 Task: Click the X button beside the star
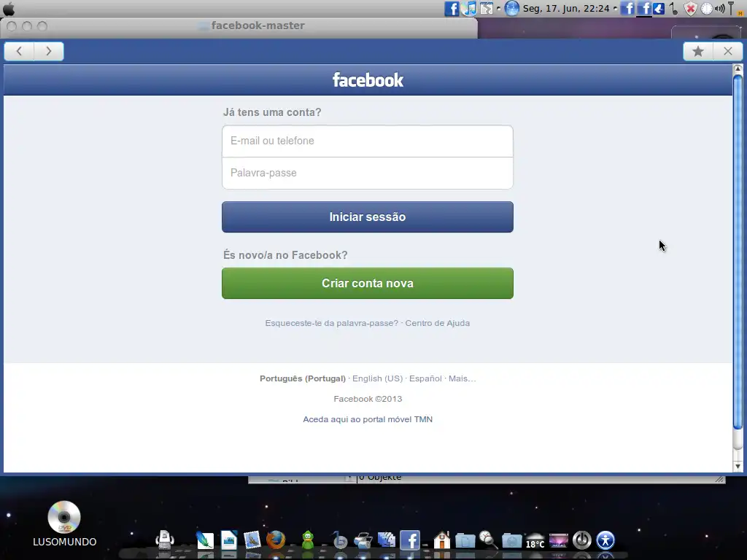coord(727,51)
